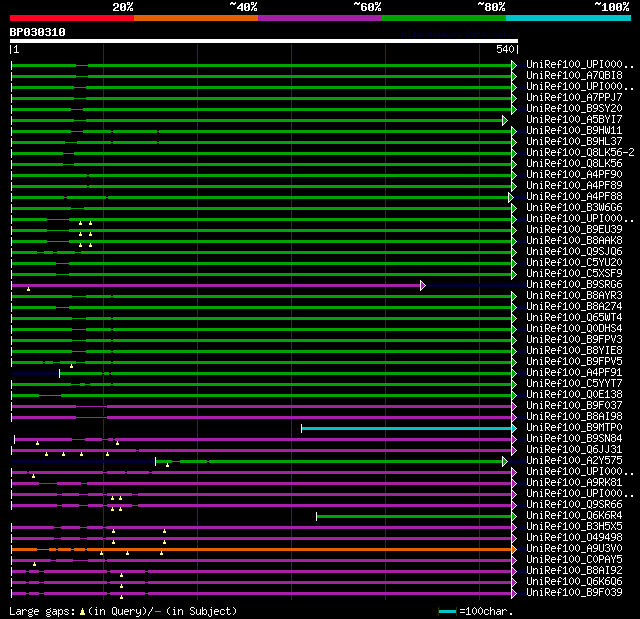The image size is (640, 619).
Task: Select the UniRef100_Q9SR66 label
Action: 574,505
